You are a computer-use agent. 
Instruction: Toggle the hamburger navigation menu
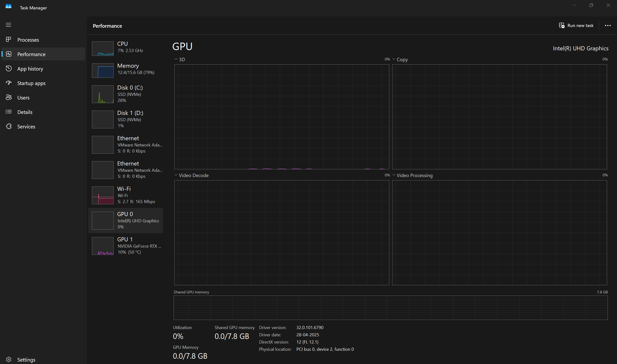pyautogui.click(x=9, y=25)
